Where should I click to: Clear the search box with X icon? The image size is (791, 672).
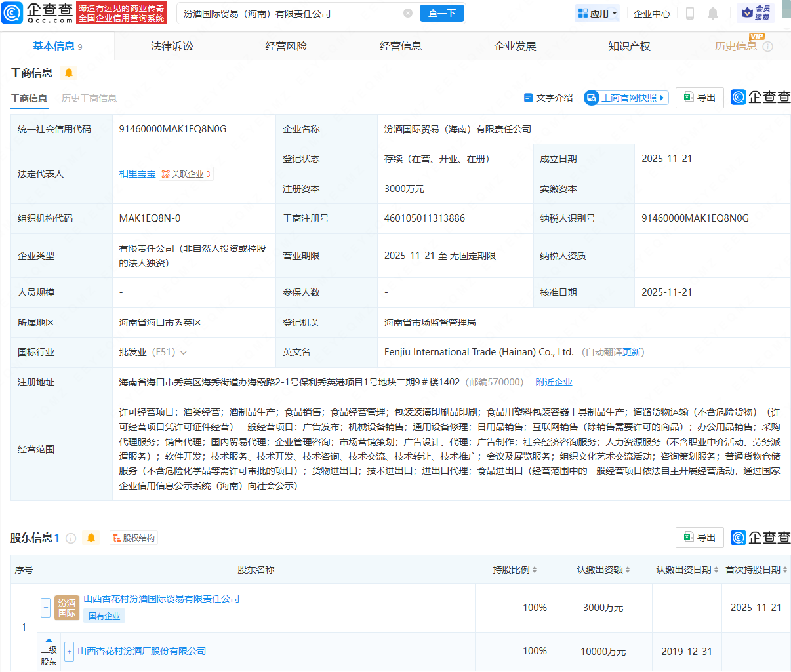click(408, 13)
